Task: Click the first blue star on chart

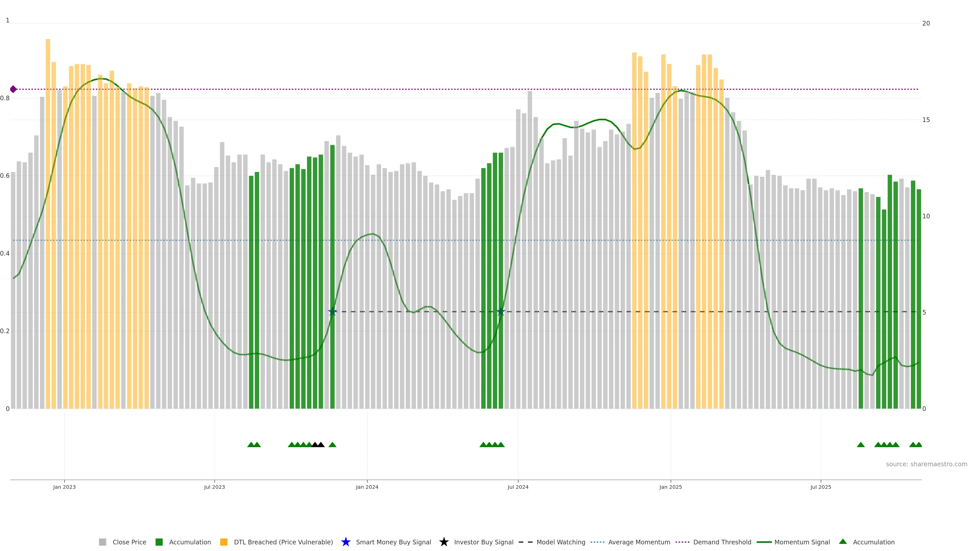Action: click(x=332, y=312)
